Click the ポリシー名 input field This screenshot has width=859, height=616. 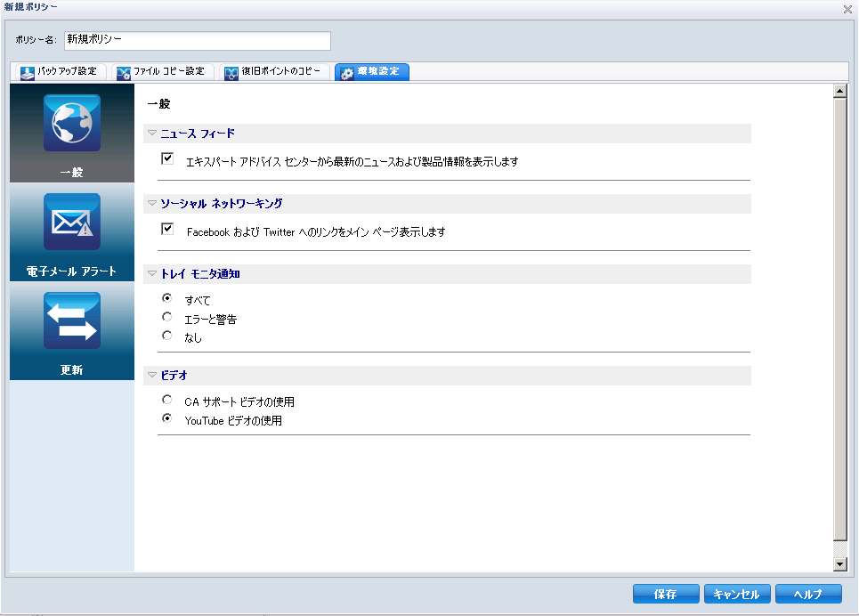[198, 41]
